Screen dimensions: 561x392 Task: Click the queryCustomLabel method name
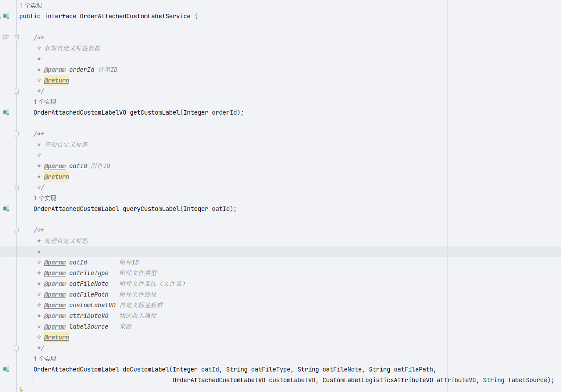pyautogui.click(x=151, y=209)
